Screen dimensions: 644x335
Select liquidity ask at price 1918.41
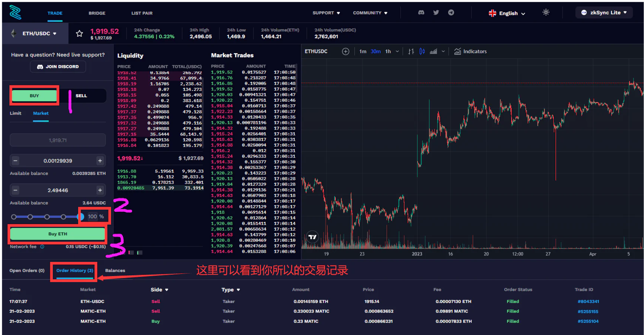tap(160, 78)
